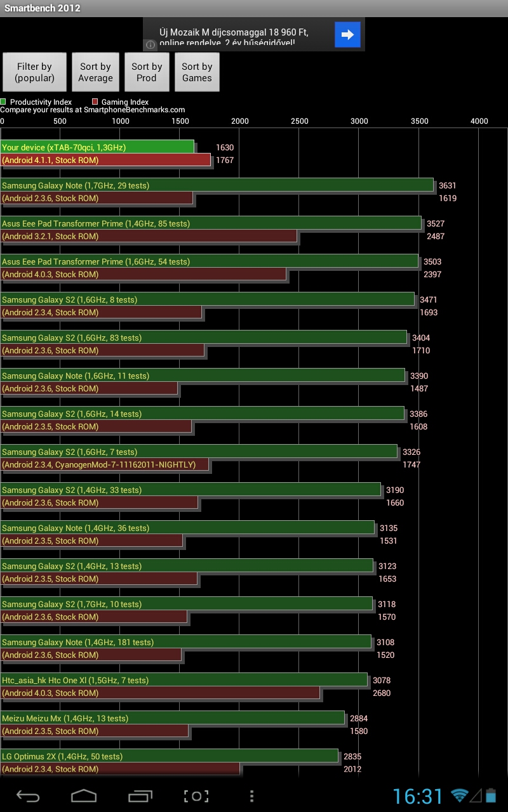Open the Filter by (popular) selector

(34, 72)
